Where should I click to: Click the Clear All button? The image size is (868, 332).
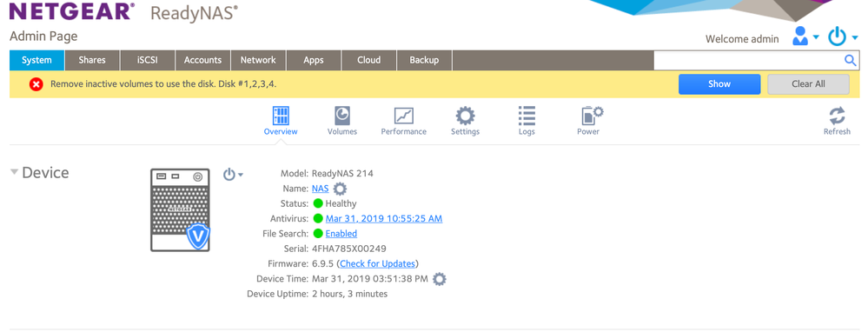click(x=808, y=84)
